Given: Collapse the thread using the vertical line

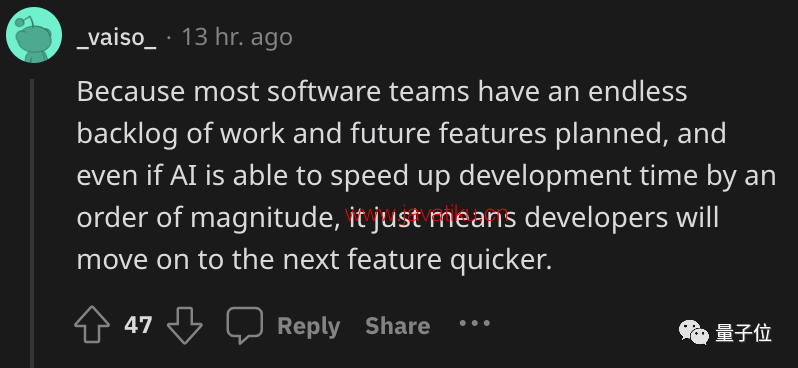Looking at the screenshot, I should click(32, 223).
